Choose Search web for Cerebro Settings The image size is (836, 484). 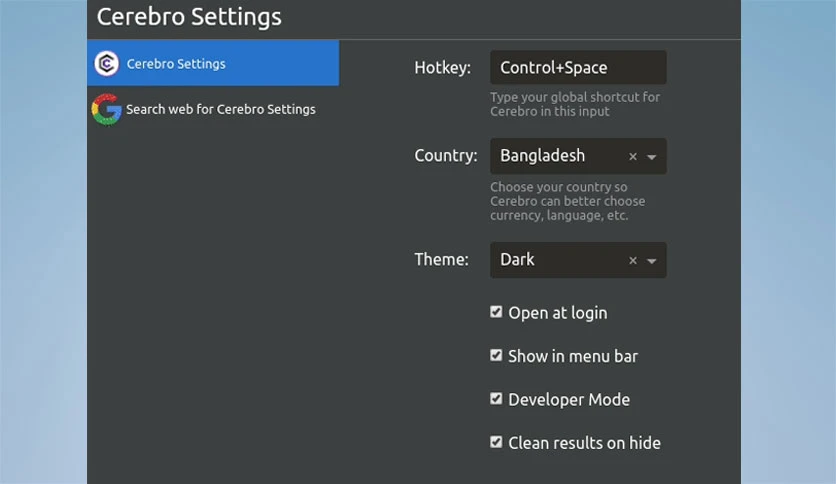213,109
